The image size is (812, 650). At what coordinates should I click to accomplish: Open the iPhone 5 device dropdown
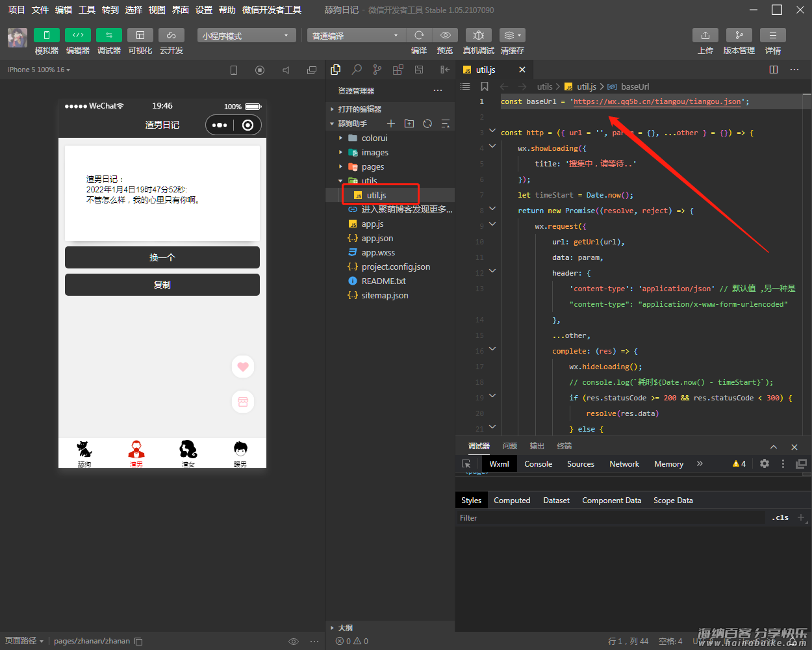[x=39, y=70]
